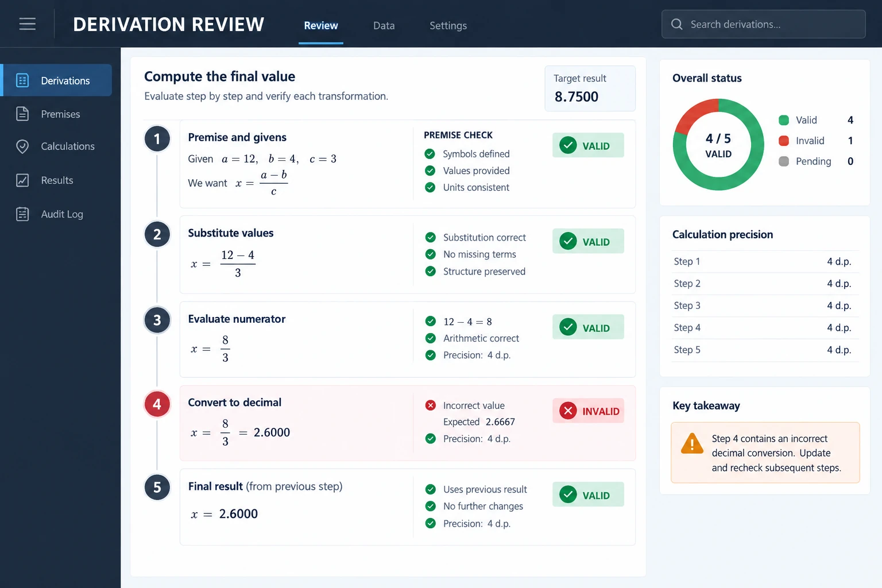Click the Uses previous result check mark
The width and height of the screenshot is (882, 588).
(x=430, y=489)
